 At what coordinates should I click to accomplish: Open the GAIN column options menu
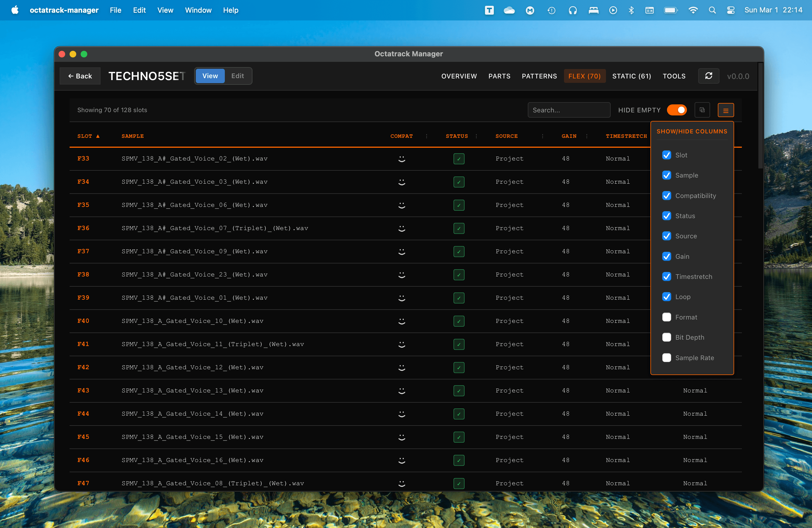coord(587,136)
